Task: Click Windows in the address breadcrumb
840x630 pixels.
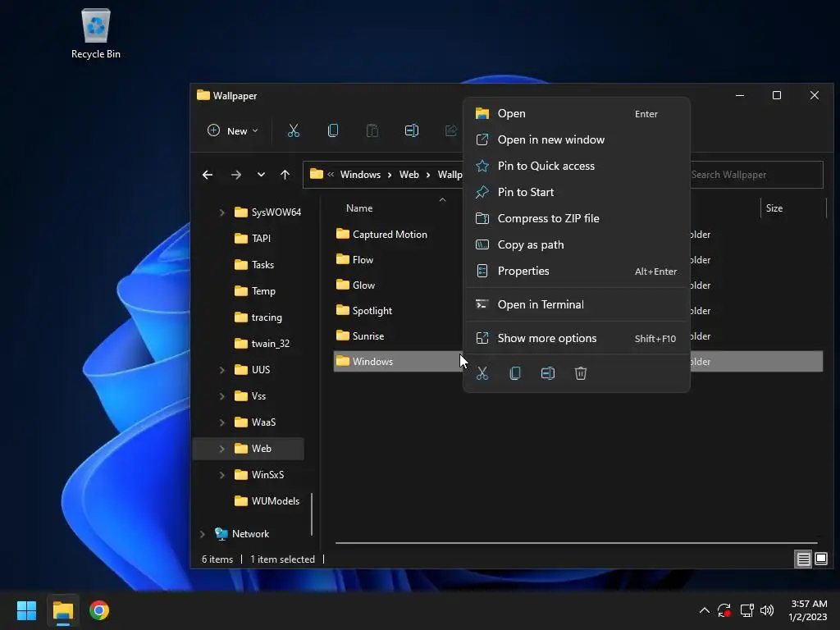Action: point(361,175)
